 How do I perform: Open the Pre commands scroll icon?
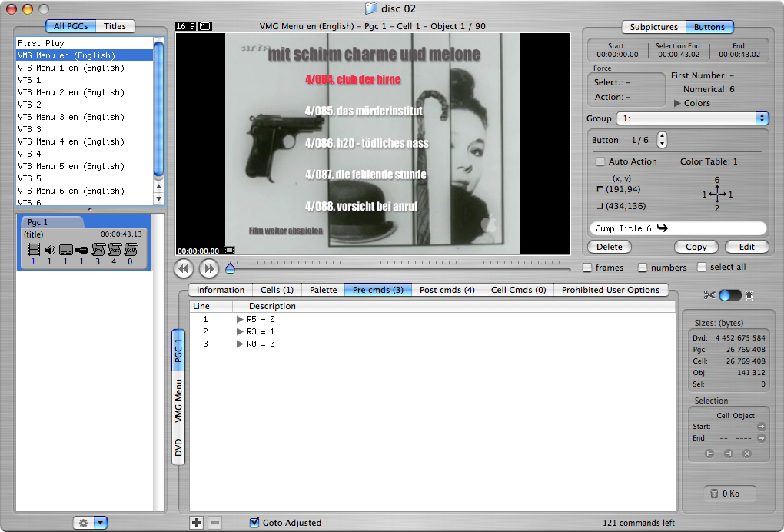point(98,249)
